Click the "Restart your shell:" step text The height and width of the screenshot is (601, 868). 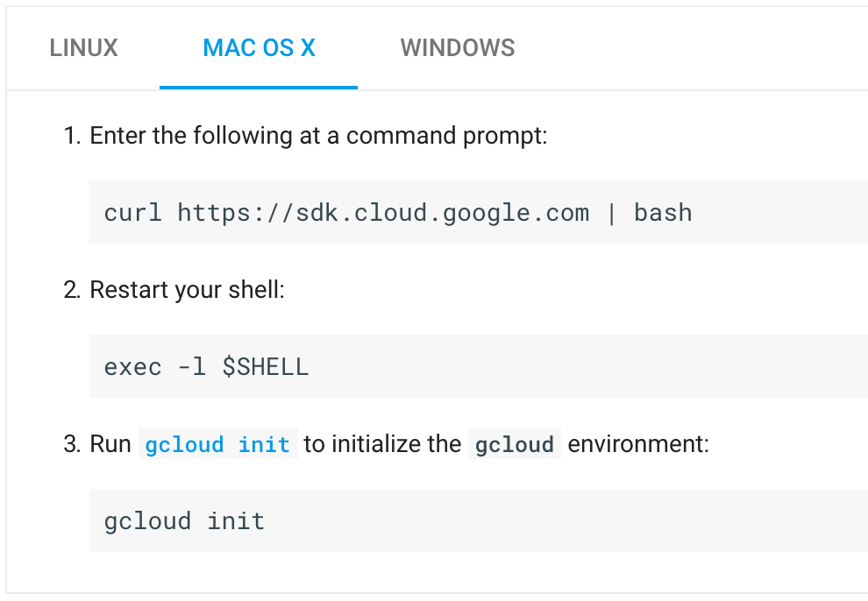(x=187, y=290)
